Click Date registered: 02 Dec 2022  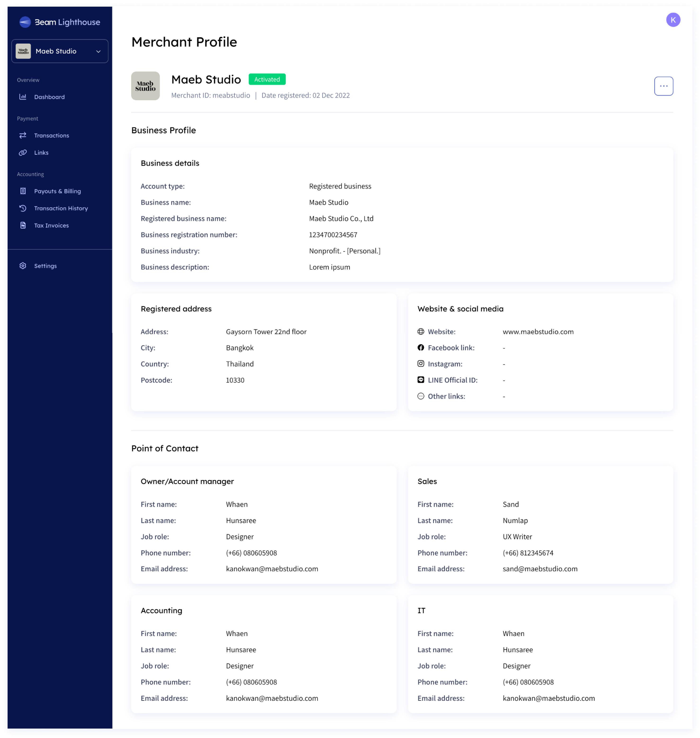(305, 95)
